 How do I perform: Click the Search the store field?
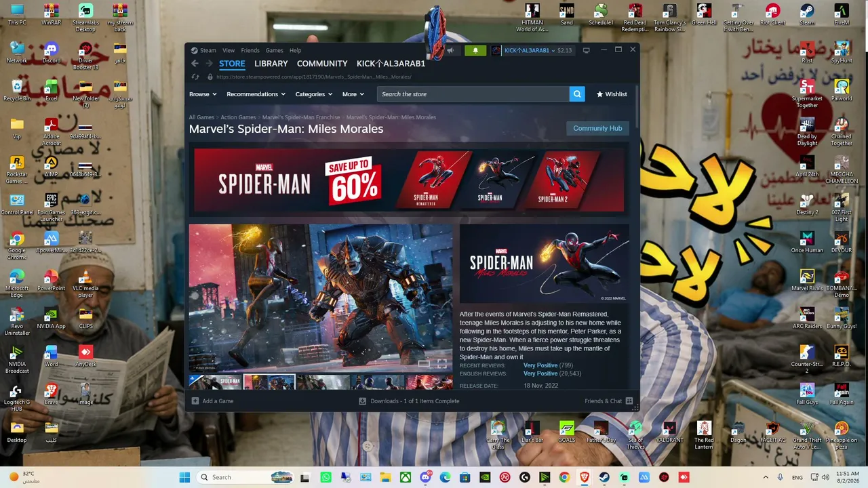pos(473,94)
